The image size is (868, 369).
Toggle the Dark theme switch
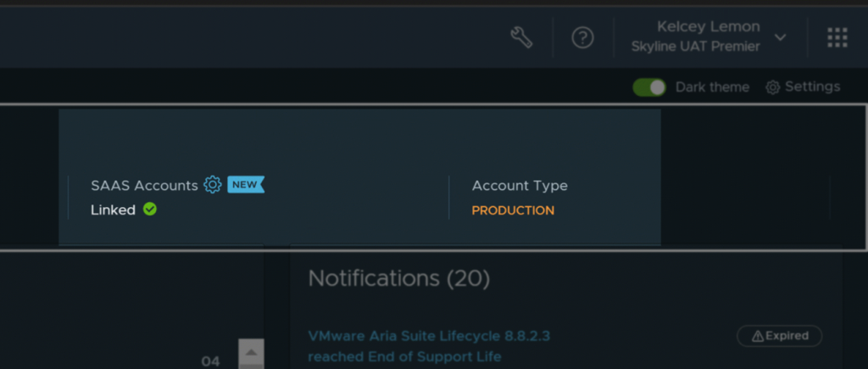[649, 87]
